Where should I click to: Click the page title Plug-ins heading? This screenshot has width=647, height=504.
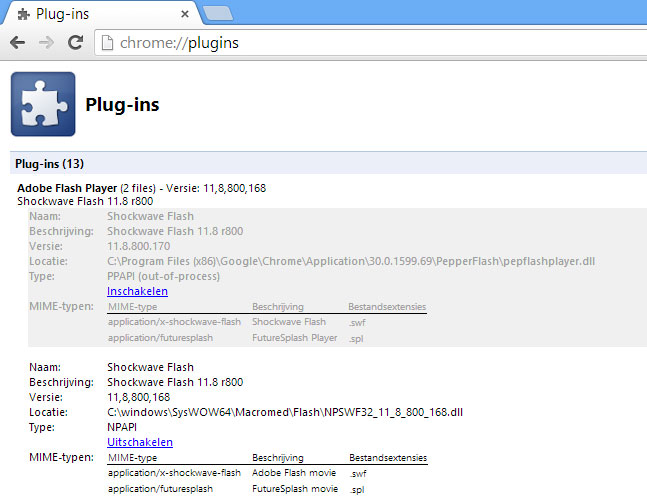point(122,104)
